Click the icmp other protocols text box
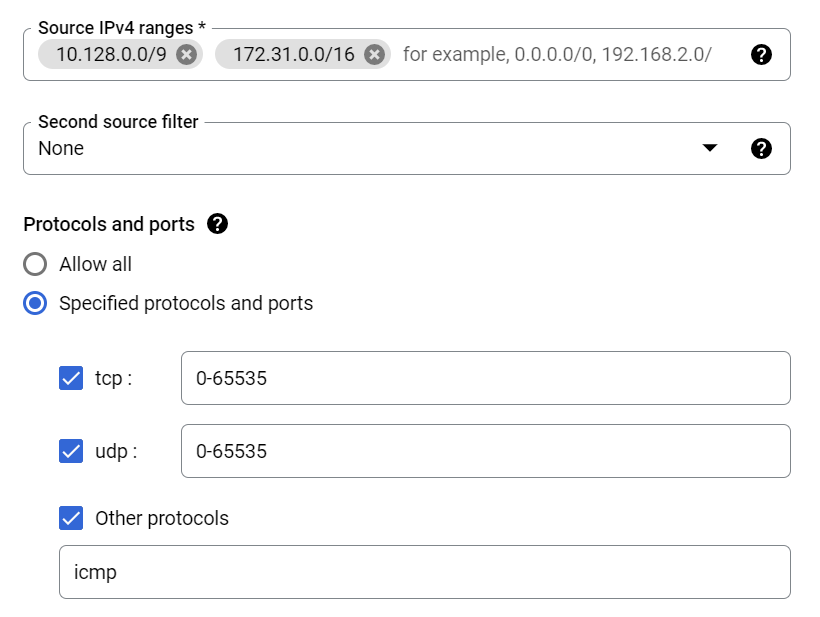 [x=425, y=572]
